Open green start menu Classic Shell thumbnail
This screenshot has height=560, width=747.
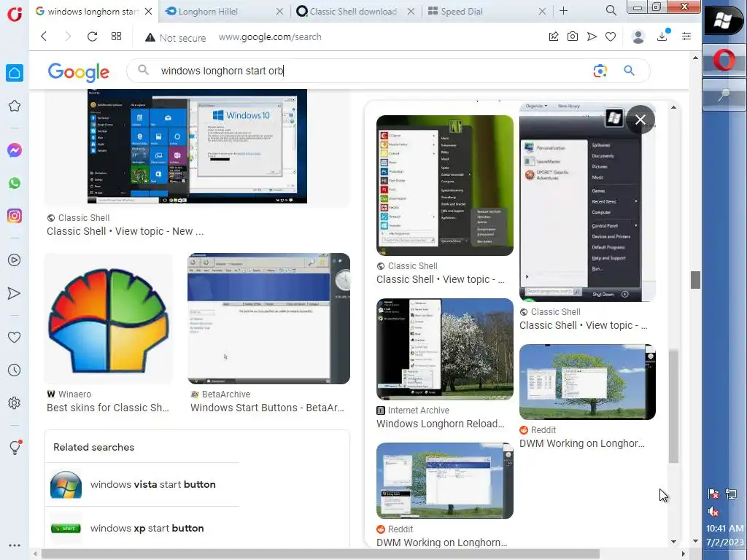click(445, 185)
